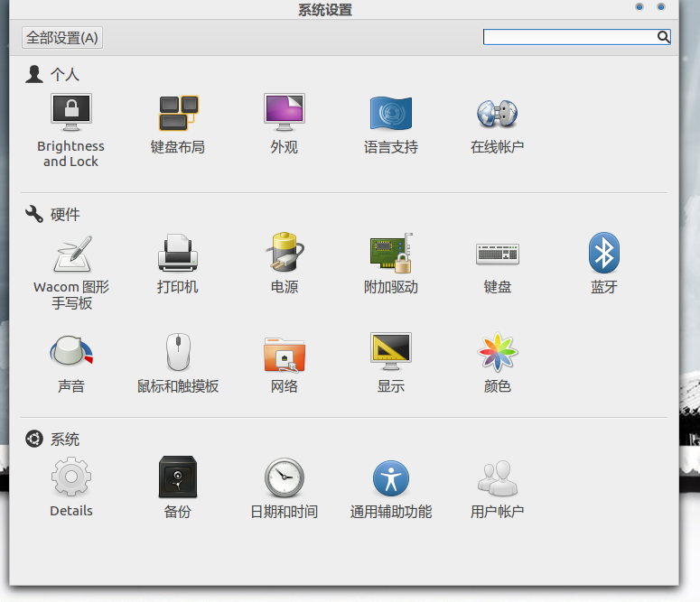Click the 全部设置(A) all settings button
The width and height of the screenshot is (700, 602).
point(62,38)
